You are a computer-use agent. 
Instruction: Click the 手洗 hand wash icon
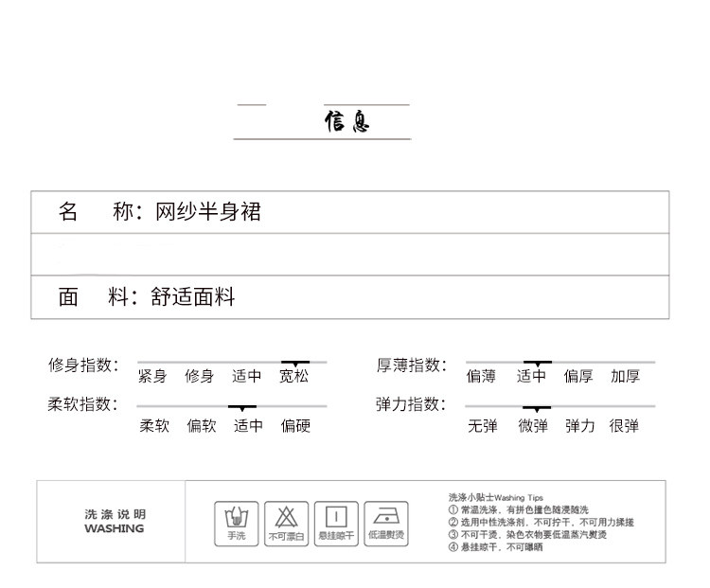pos(236,523)
